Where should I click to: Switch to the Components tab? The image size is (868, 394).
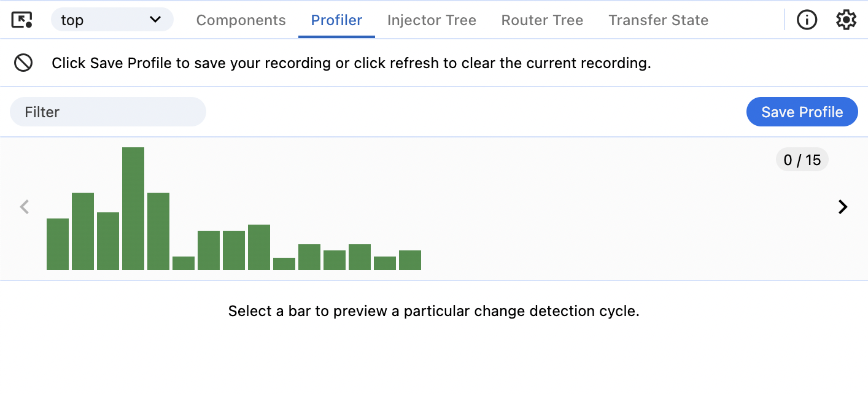coord(241,20)
